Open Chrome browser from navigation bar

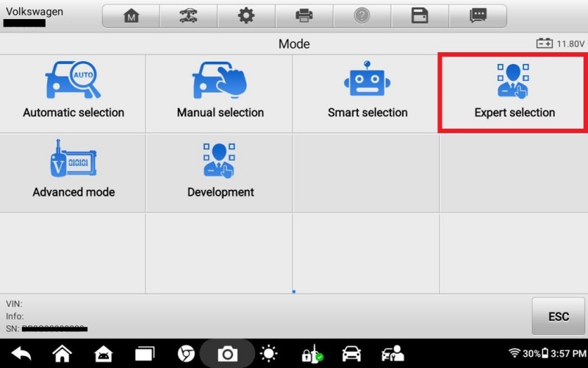coord(186,354)
